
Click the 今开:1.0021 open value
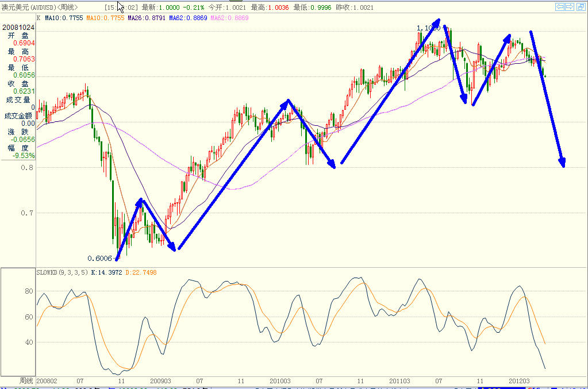[x=227, y=7]
